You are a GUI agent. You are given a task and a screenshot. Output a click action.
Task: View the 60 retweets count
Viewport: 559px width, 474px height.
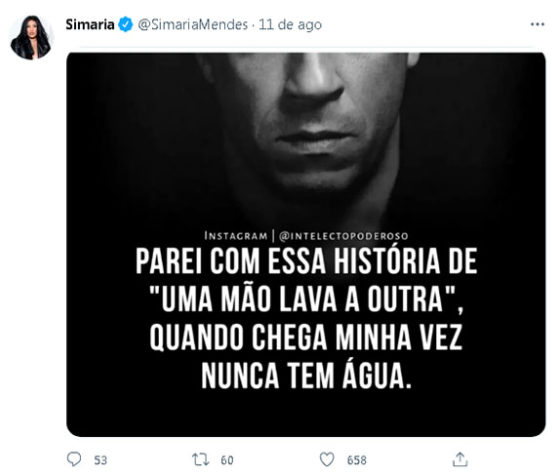pos(227,460)
